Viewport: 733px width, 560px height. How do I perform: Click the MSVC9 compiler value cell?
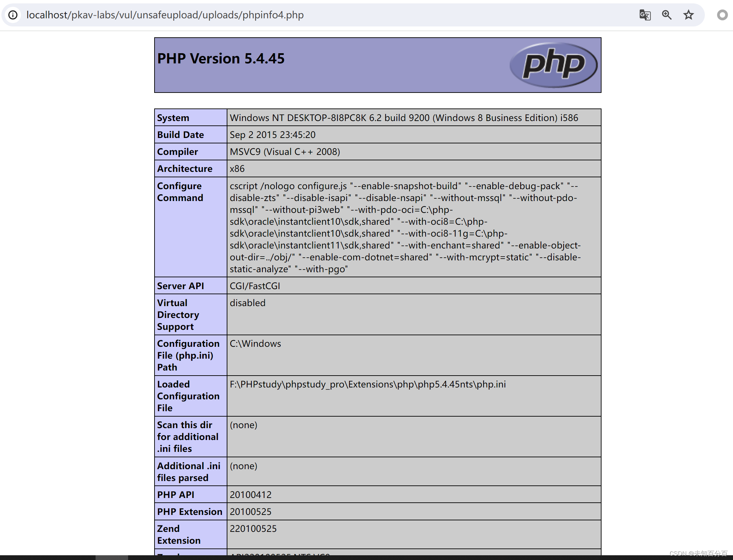[x=285, y=152]
